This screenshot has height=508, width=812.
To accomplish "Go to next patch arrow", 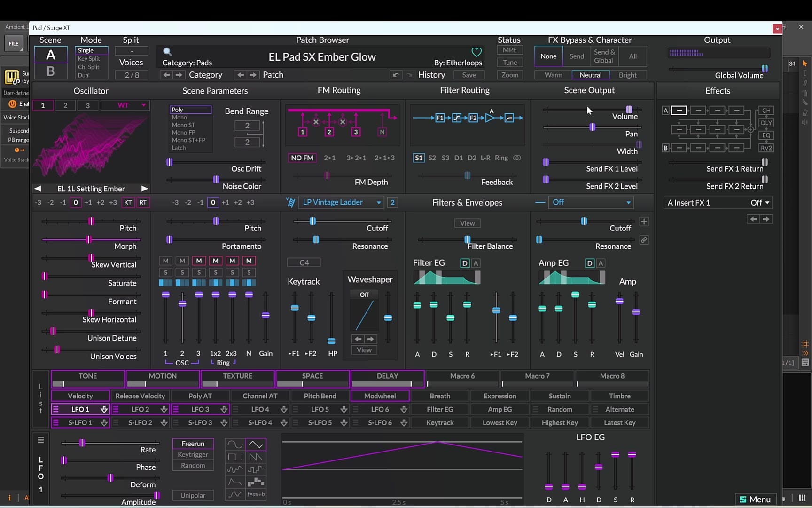I will (253, 75).
